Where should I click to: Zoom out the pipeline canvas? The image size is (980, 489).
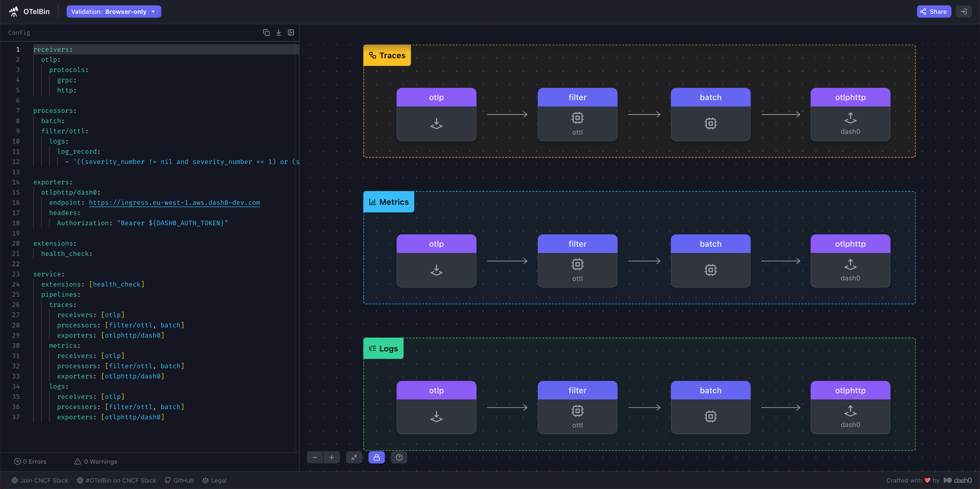pos(315,457)
